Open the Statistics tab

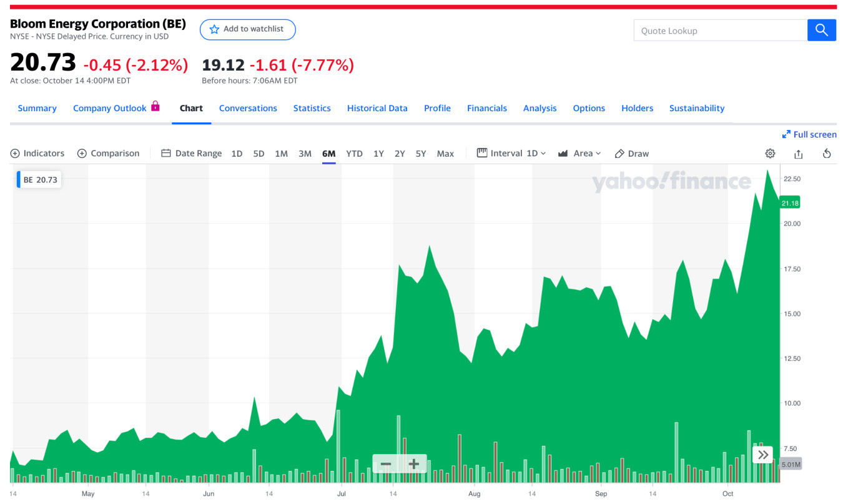[312, 108]
